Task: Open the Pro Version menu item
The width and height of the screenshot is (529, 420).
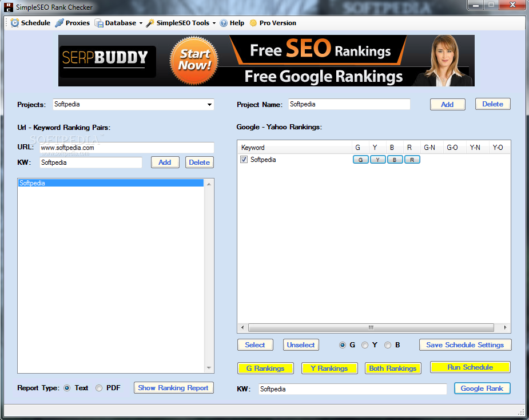Action: pyautogui.click(x=273, y=23)
